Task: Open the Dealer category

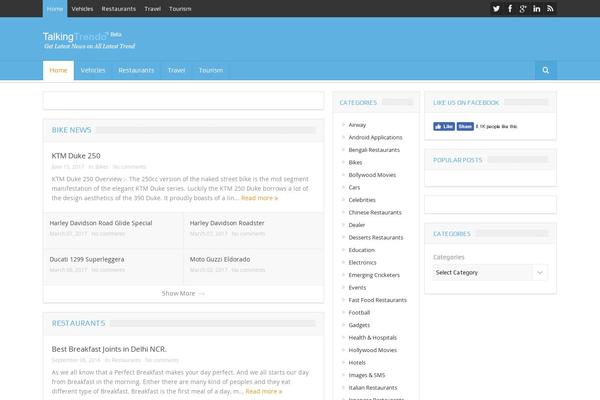Action: pos(357,225)
